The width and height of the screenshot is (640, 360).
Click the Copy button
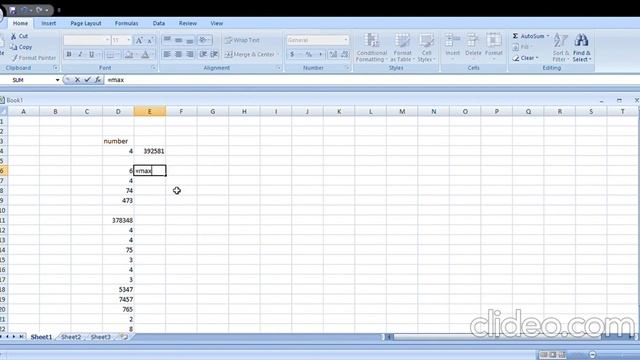tap(21, 47)
